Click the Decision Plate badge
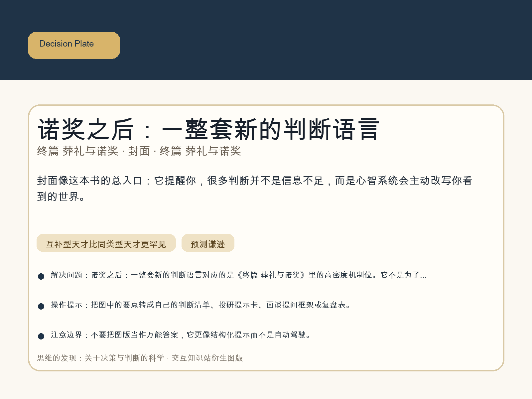Image resolution: width=532 pixels, height=399 pixels. pyautogui.click(x=74, y=45)
